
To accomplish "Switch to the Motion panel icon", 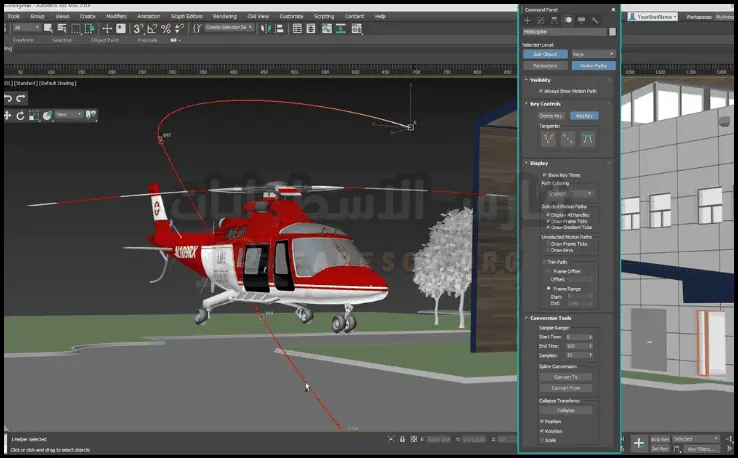I will pyautogui.click(x=568, y=20).
